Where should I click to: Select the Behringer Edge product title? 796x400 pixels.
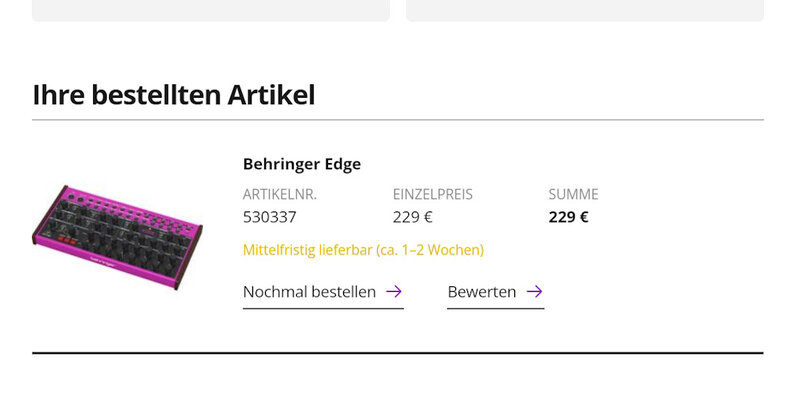click(302, 164)
